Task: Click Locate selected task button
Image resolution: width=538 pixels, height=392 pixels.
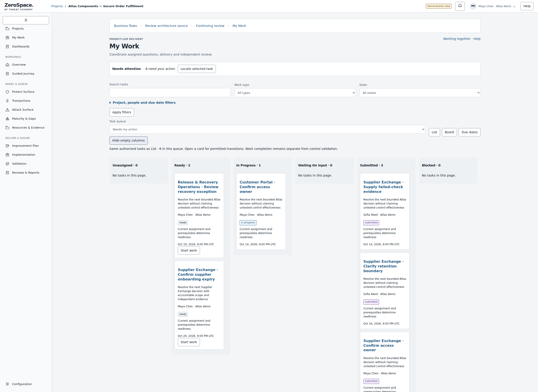Action: [x=197, y=69]
